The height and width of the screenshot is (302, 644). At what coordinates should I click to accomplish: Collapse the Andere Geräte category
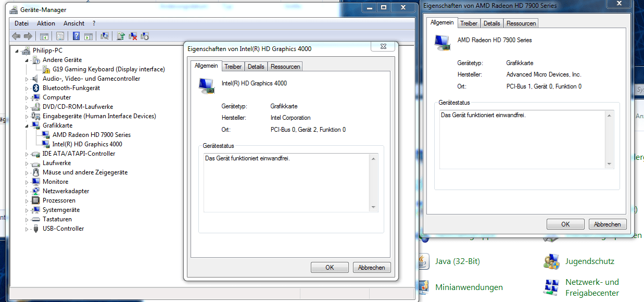click(27, 60)
